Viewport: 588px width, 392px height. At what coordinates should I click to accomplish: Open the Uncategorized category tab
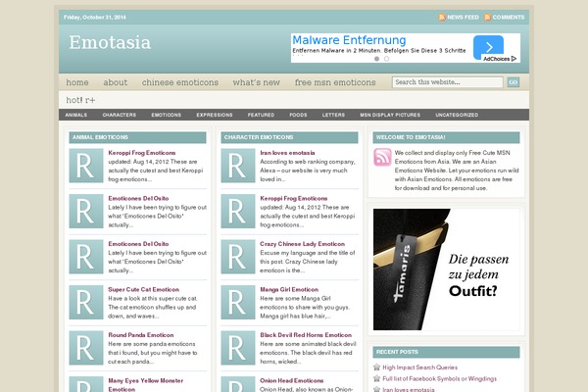click(x=457, y=115)
